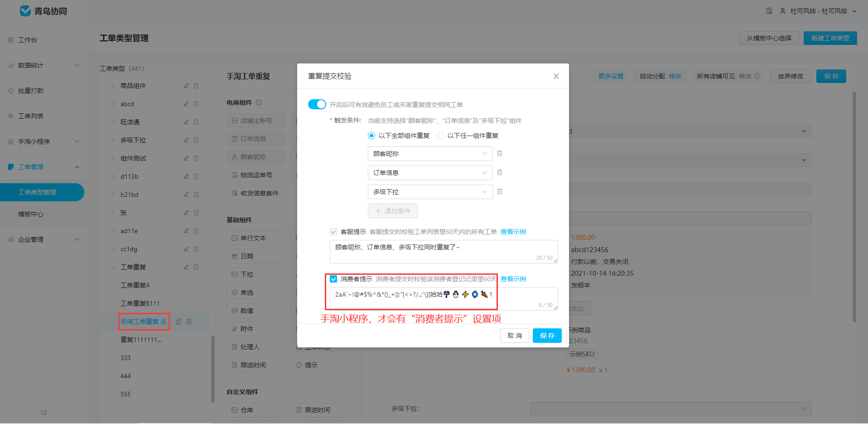Delete the 顾客昵称 condition row

(500, 153)
